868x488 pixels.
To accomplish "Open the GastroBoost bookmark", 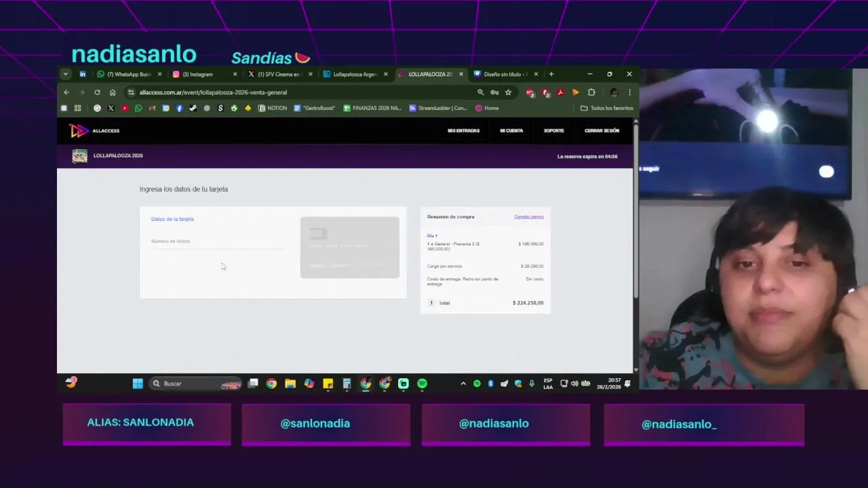I will tap(314, 108).
